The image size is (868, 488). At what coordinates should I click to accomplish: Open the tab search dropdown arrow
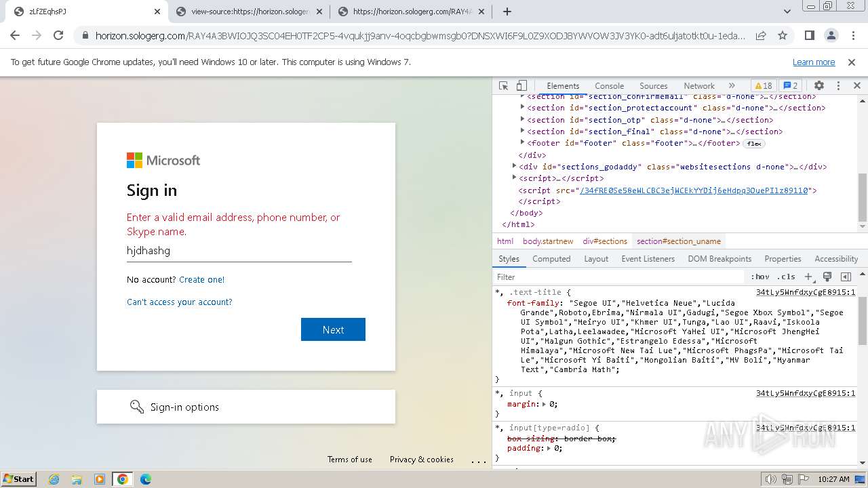coord(787,12)
